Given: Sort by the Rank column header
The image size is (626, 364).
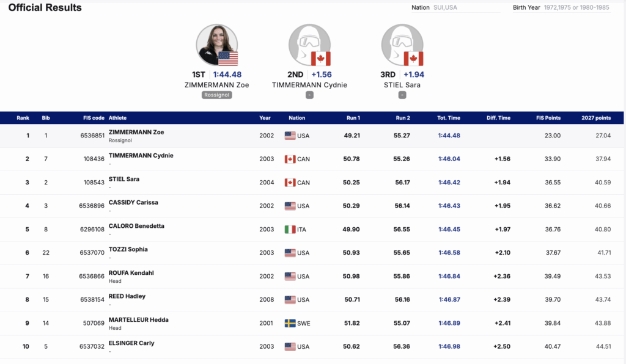Looking at the screenshot, I should (23, 118).
